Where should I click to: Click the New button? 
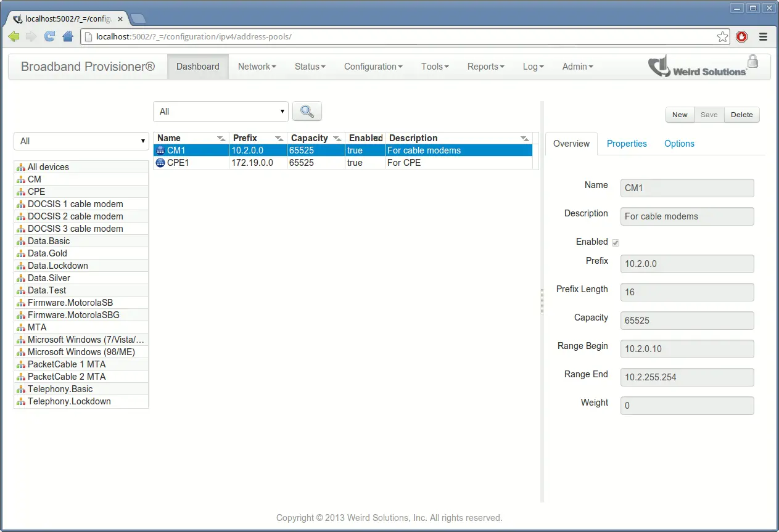tap(679, 115)
